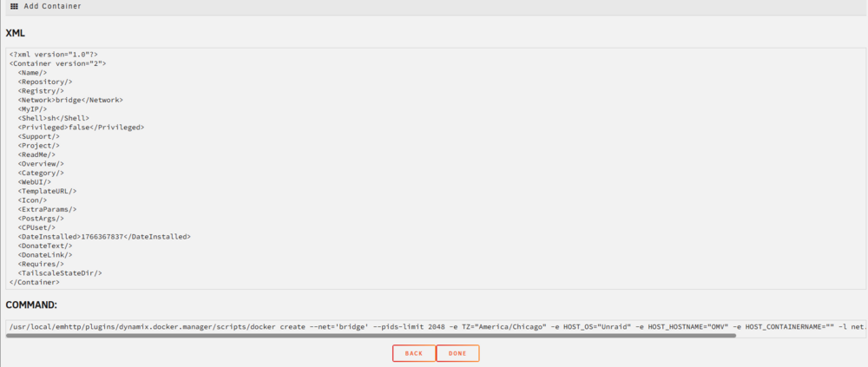868x367 pixels.
Task: Click HOST_CONTAINERNAME="" in the command
Action: [x=789, y=326]
